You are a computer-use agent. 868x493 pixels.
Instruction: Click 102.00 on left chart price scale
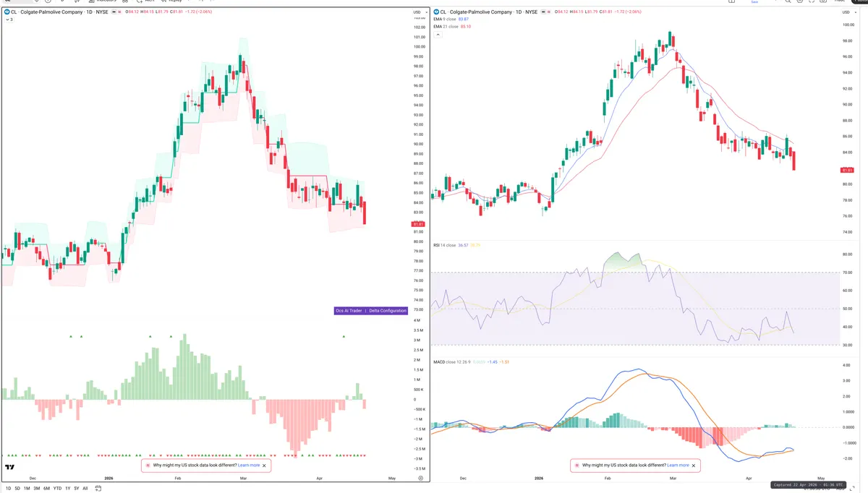419,27
